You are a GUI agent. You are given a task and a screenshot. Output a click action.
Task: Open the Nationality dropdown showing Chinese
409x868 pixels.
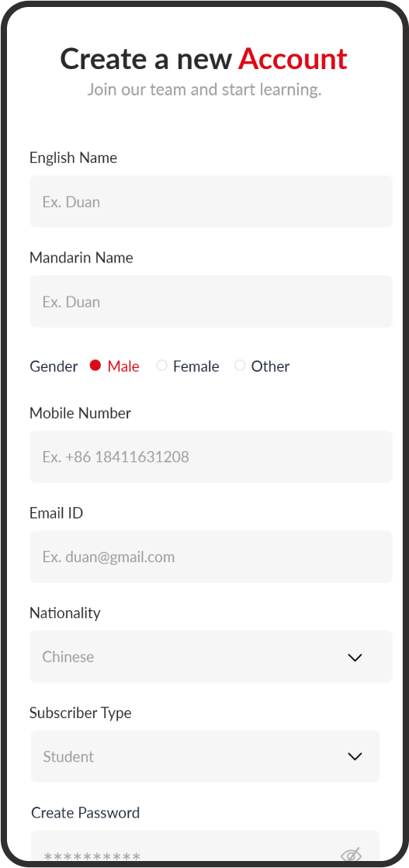click(211, 657)
